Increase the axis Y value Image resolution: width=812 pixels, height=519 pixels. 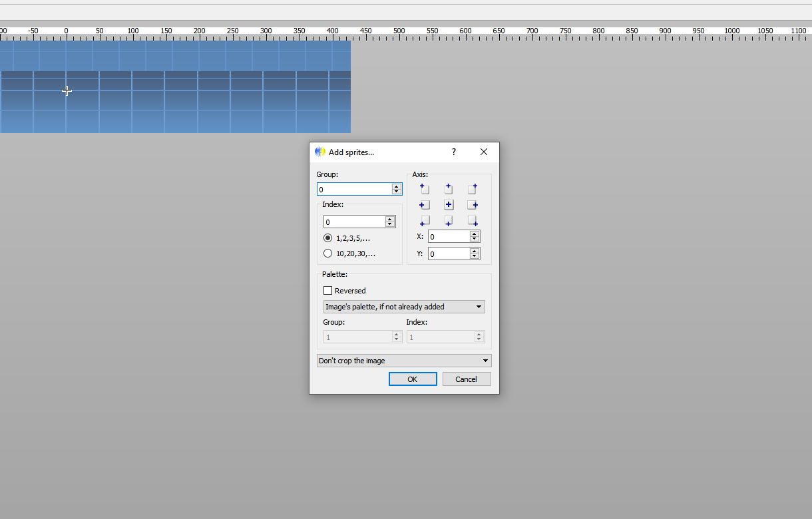[475, 251]
